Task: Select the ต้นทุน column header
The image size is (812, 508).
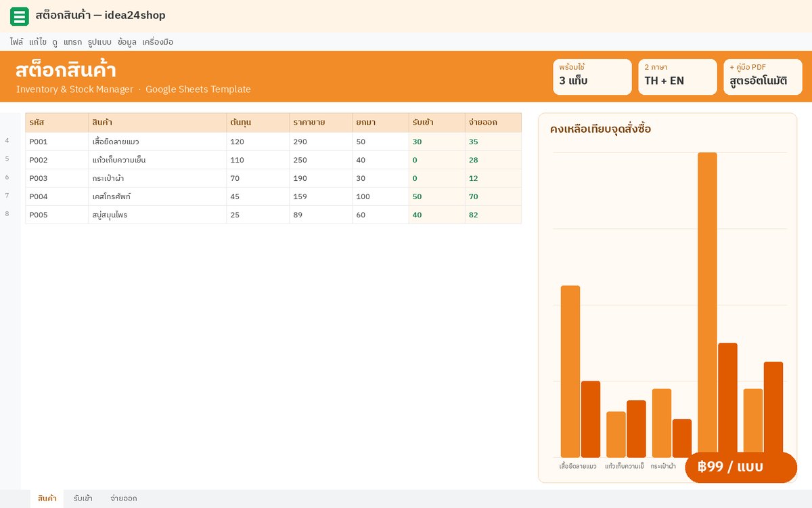Action: [258, 123]
